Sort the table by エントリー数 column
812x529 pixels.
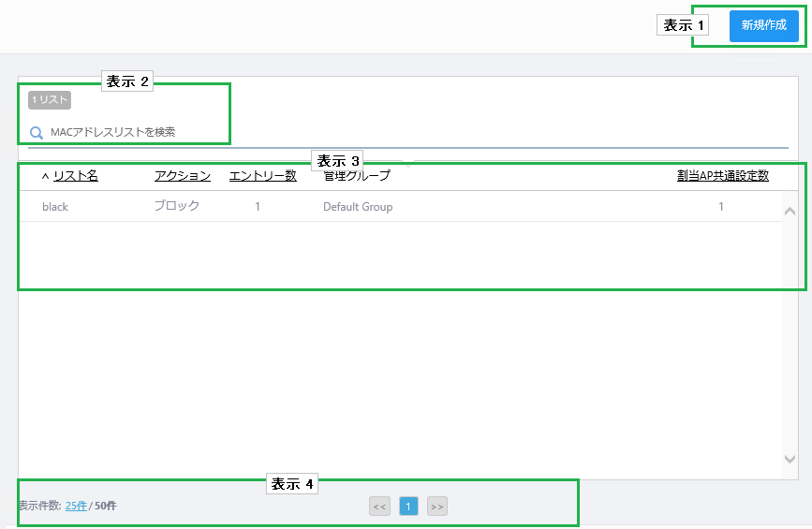263,176
